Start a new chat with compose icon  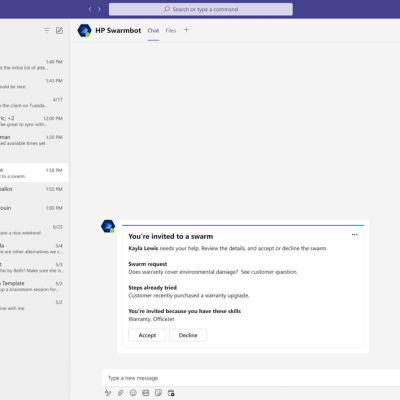tap(59, 30)
